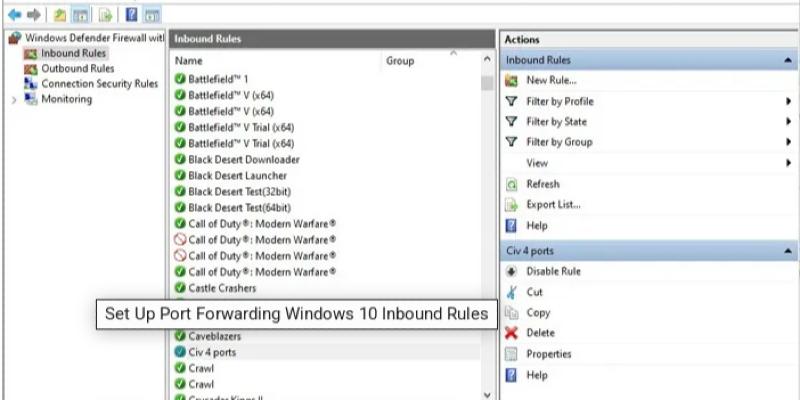
Task: Click the Filter by State funnel icon
Action: (511, 122)
